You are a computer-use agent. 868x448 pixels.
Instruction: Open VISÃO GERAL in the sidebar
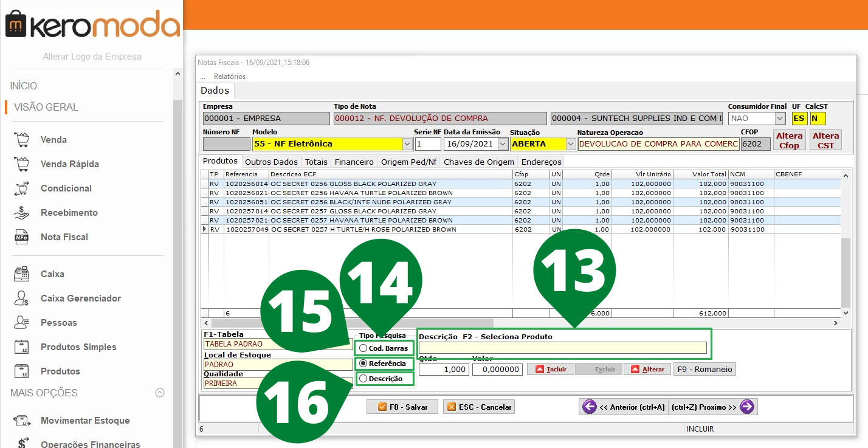tap(46, 107)
